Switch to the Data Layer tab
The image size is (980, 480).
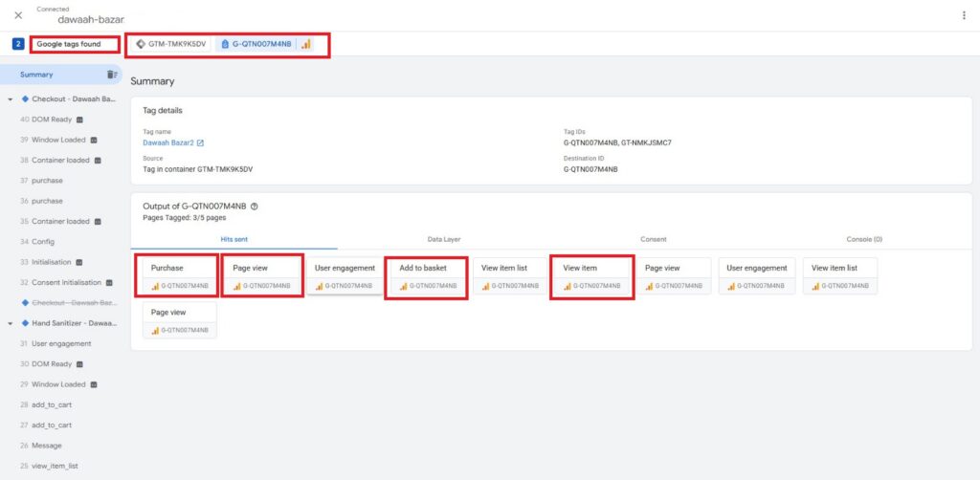coord(444,239)
